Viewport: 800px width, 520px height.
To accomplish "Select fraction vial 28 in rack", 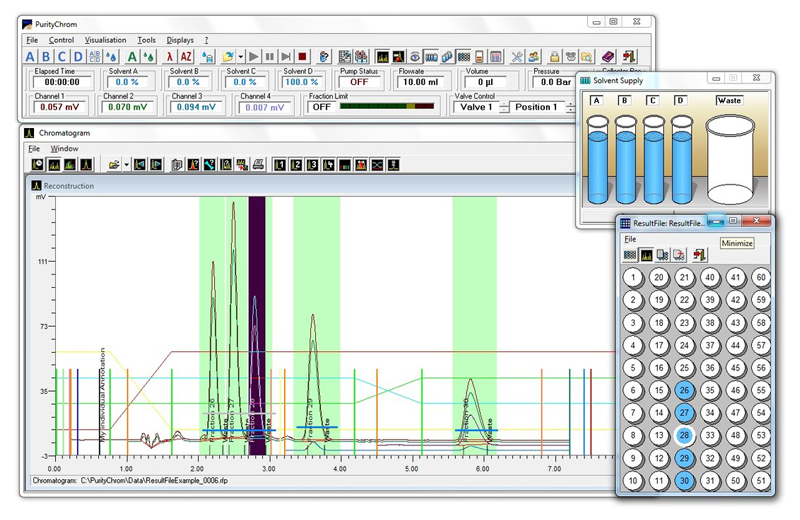I will (x=685, y=435).
